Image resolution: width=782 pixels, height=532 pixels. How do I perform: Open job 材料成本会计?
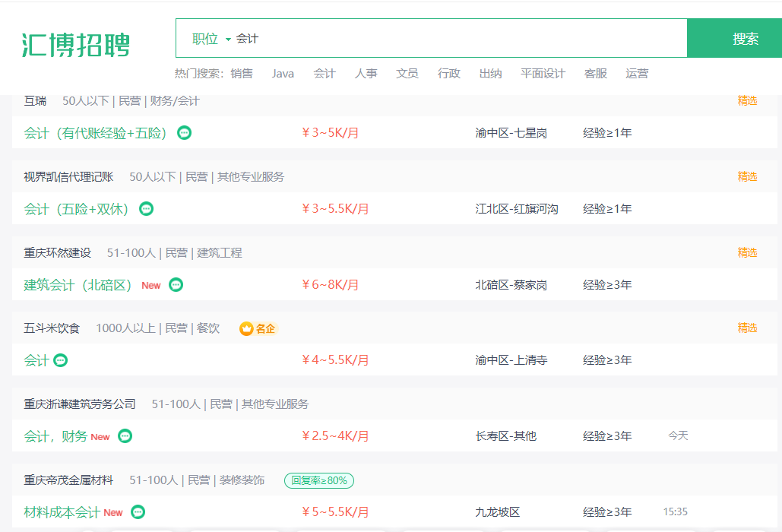tap(62, 512)
